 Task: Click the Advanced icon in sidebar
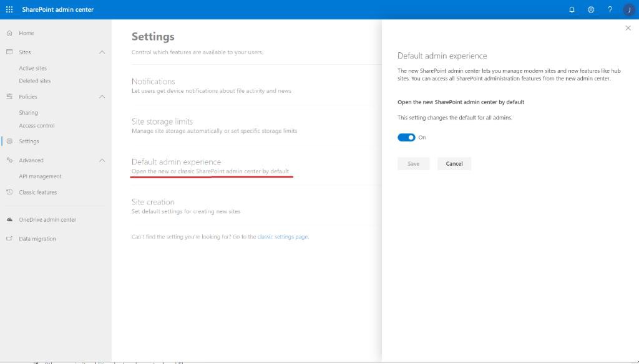[x=9, y=160]
